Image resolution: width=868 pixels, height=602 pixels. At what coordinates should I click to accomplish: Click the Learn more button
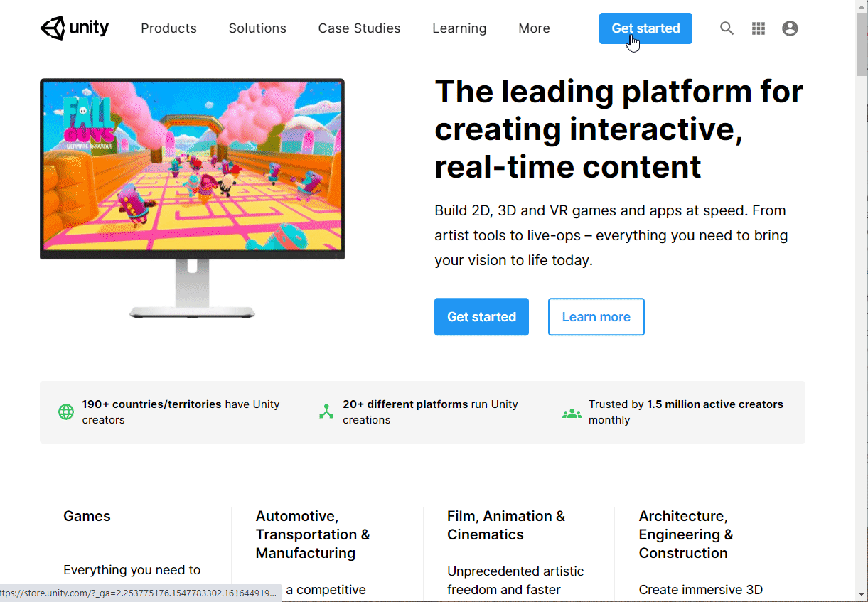(596, 317)
